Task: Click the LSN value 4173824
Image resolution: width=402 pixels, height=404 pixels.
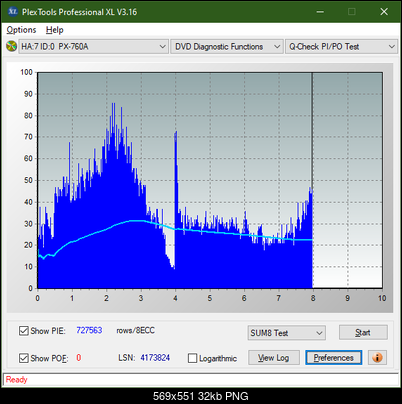Action: 155,358
